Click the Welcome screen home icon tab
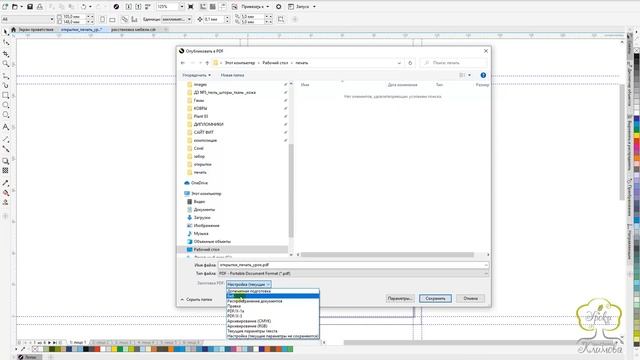This screenshot has width=640, height=360. tap(13, 29)
